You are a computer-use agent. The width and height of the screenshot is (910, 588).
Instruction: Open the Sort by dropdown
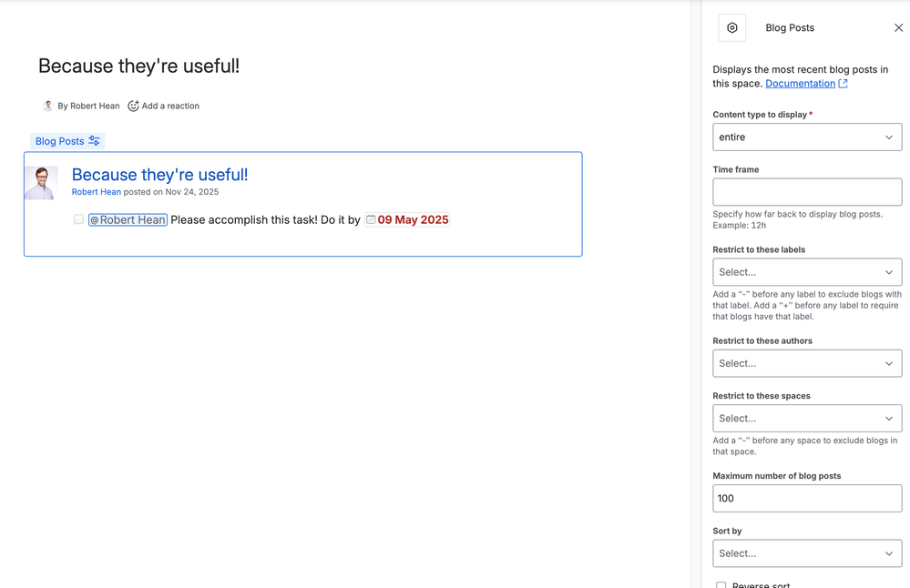(x=806, y=553)
